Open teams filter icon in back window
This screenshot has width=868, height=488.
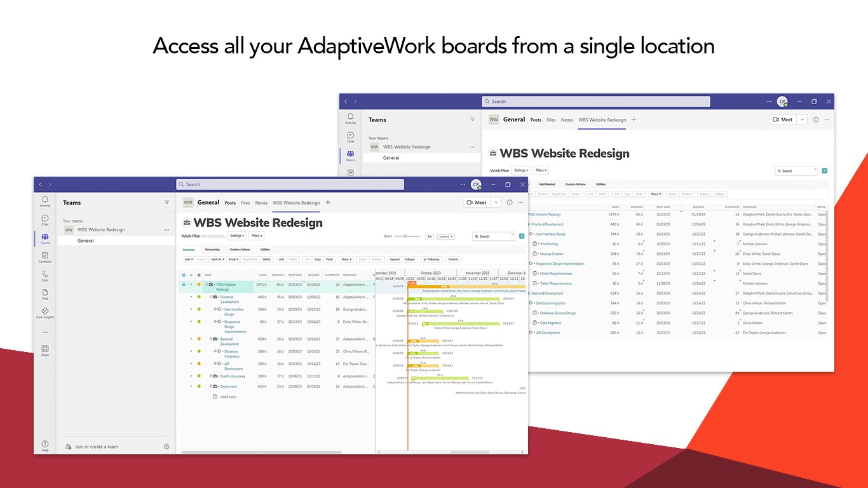click(x=472, y=119)
